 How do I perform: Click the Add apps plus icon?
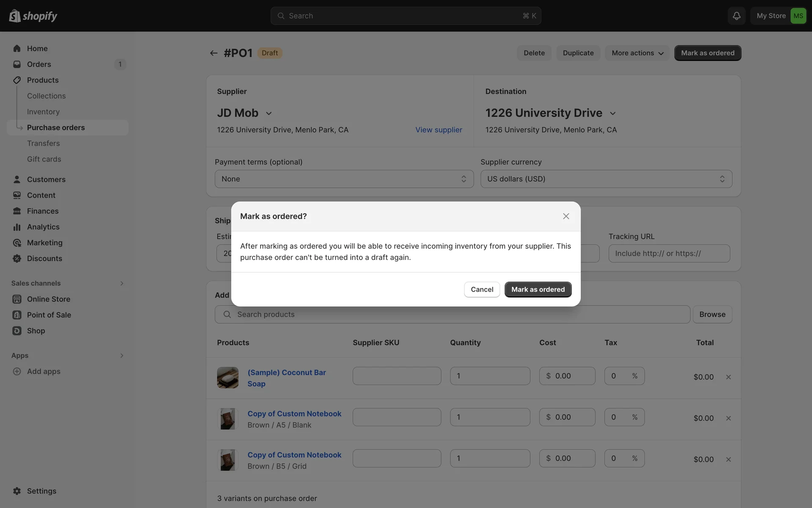click(x=17, y=371)
